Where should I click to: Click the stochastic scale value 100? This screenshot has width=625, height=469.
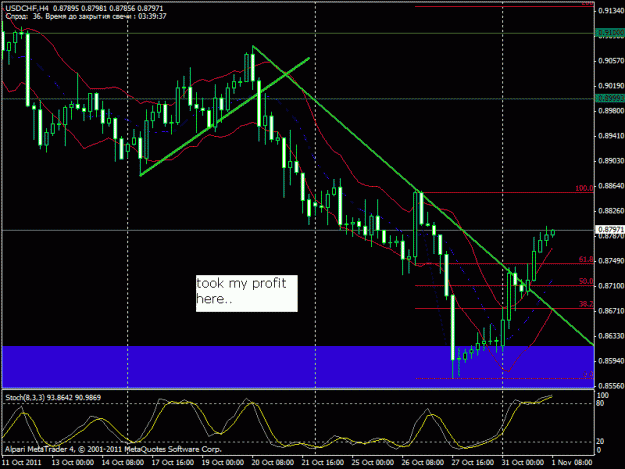[603, 395]
